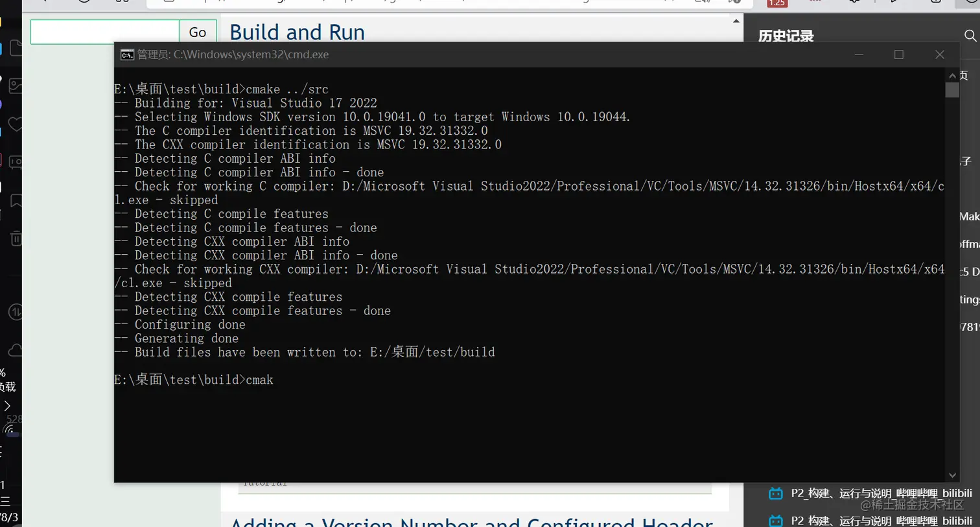Viewport: 980px width, 527px height.
Task: Click the prompt line ending with 'cmak'
Action: (x=194, y=380)
